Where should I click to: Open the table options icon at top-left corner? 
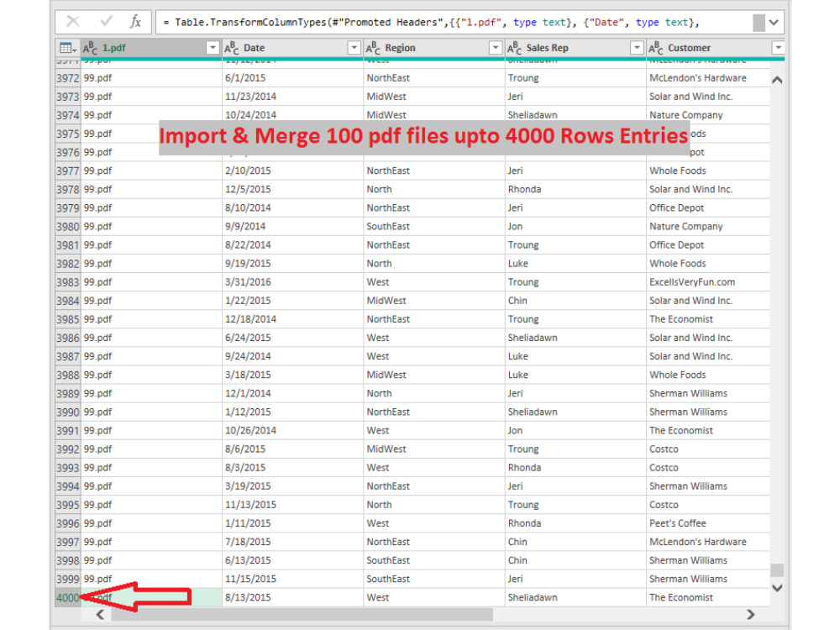point(67,48)
